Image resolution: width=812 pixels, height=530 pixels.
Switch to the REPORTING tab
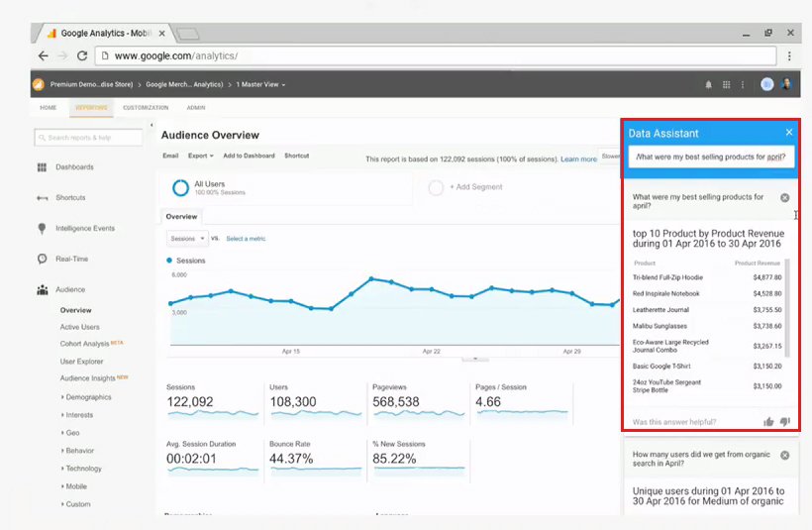[91, 108]
